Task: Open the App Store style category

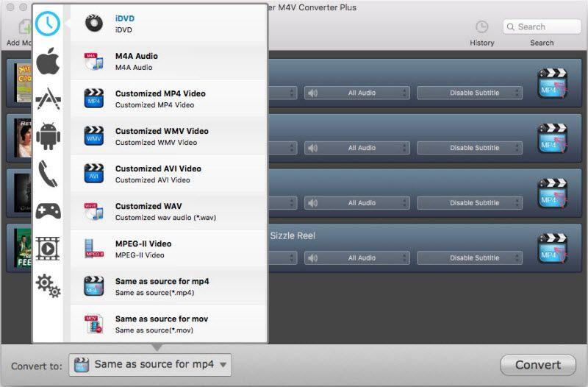Action: point(48,99)
